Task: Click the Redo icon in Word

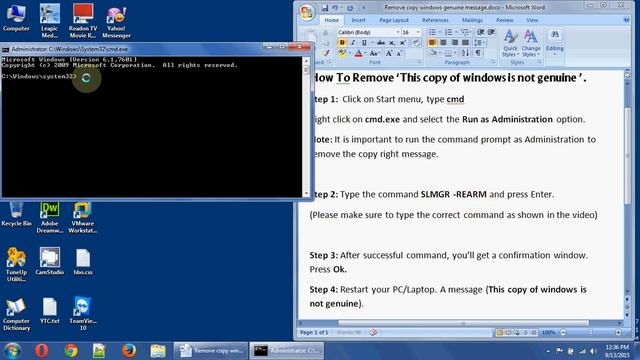Action: [x=350, y=8]
